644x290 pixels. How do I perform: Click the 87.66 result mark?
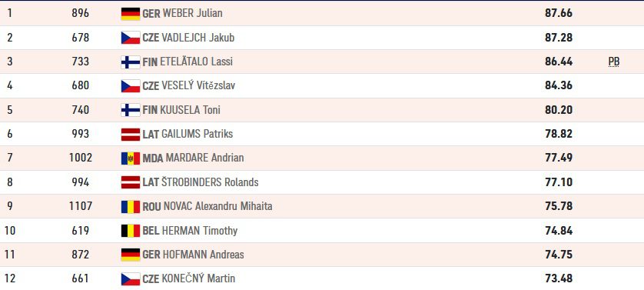[559, 13]
